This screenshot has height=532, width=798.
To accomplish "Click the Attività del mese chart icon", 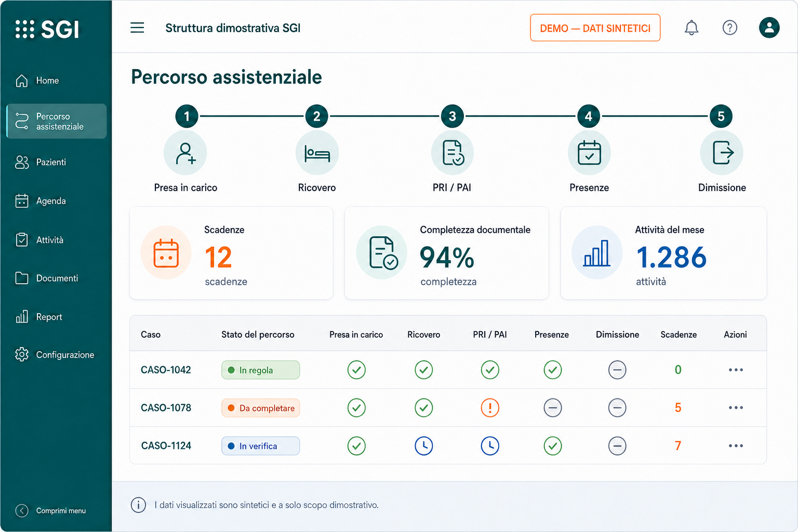I will [597, 253].
